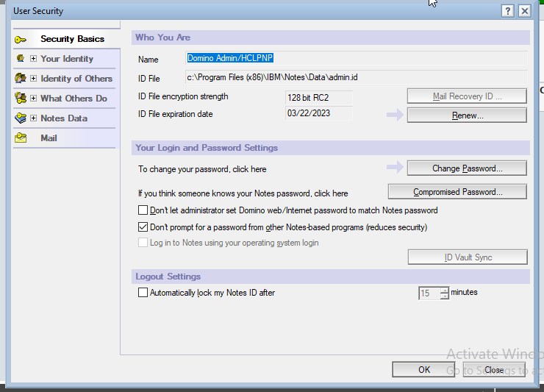Open the Mail section
The height and width of the screenshot is (392, 544).
click(49, 138)
